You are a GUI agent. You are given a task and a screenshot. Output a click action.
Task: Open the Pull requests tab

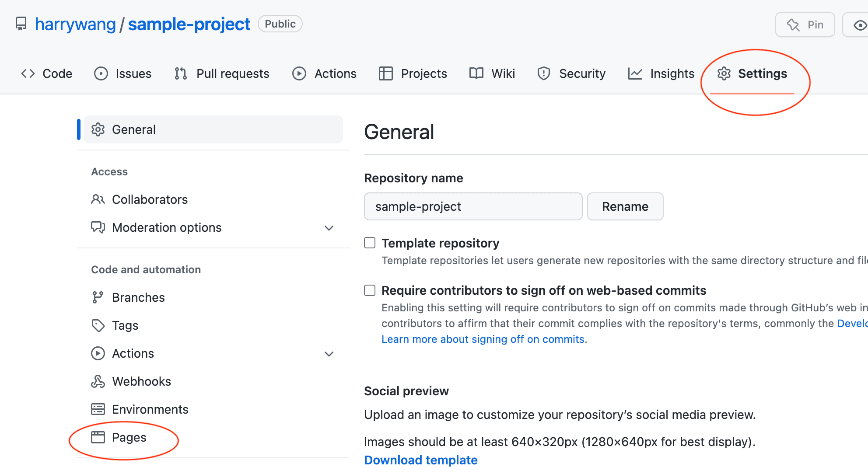click(x=222, y=73)
